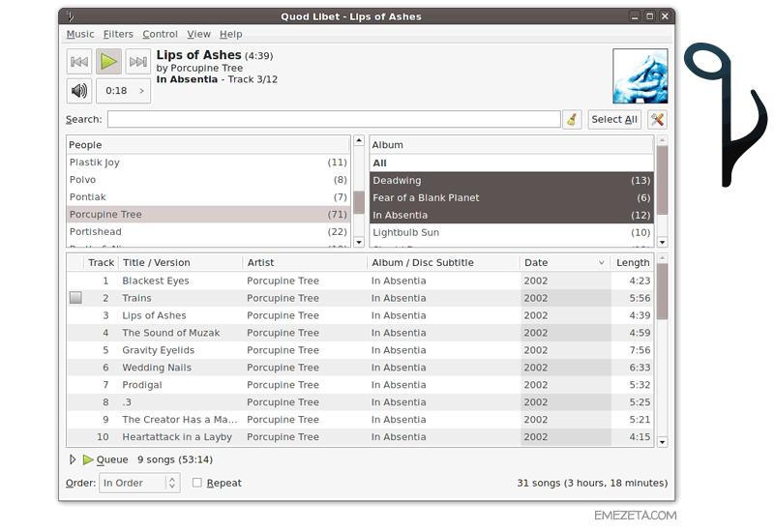Enable the Repeat checkbox

pos(197,483)
